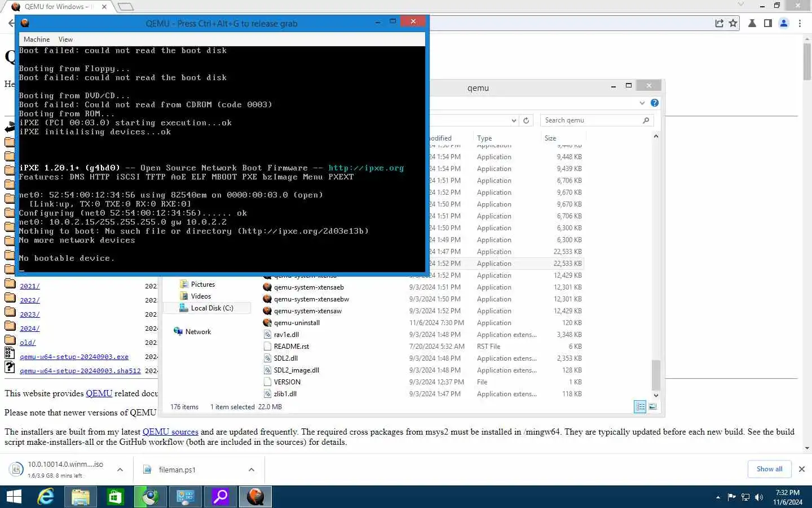
Task: Select the qemu-system-xtensaebw file
Action: 311,299
